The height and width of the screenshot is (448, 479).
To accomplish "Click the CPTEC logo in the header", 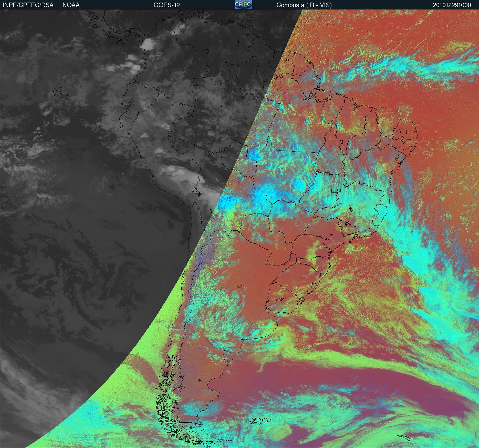I will pyautogui.click(x=243, y=5).
